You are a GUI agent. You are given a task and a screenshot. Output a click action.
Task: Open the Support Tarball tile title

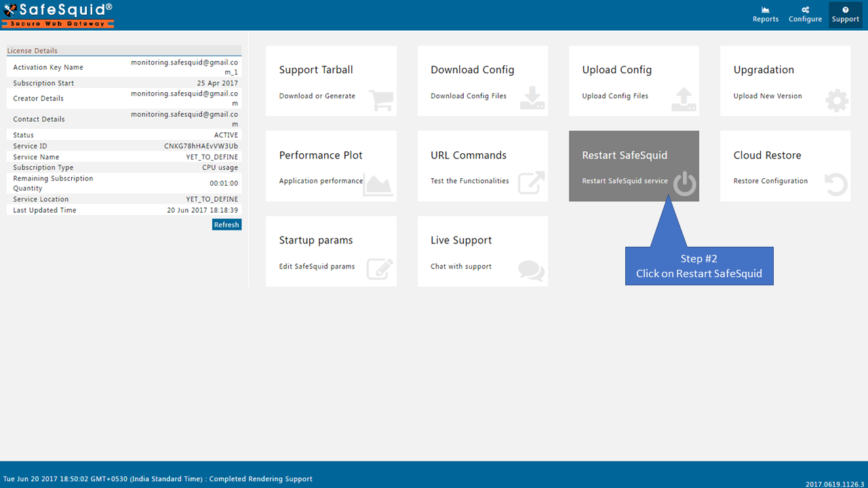click(x=316, y=70)
